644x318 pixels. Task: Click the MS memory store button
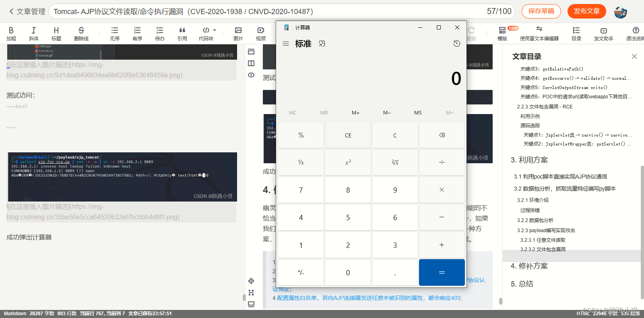418,113
